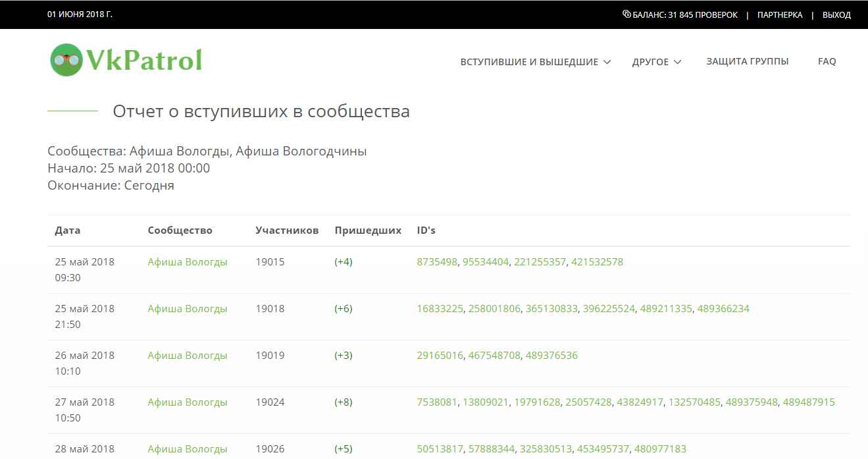
Task: Click the checks balance icon in the top bar
Action: (626, 14)
